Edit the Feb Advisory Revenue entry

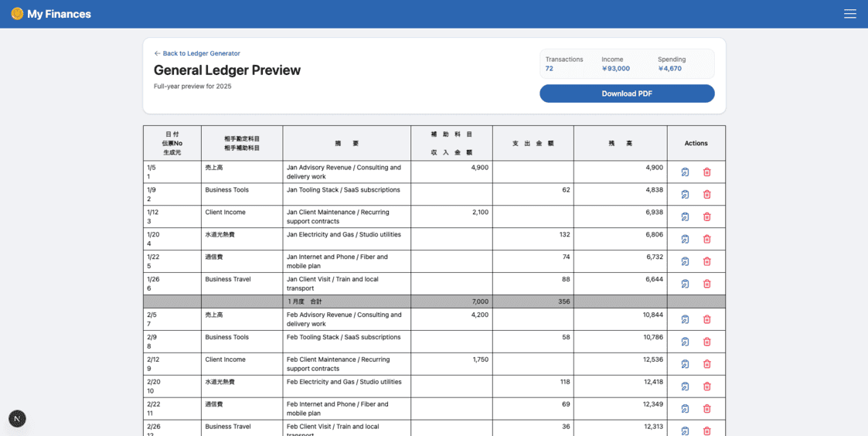tap(685, 319)
